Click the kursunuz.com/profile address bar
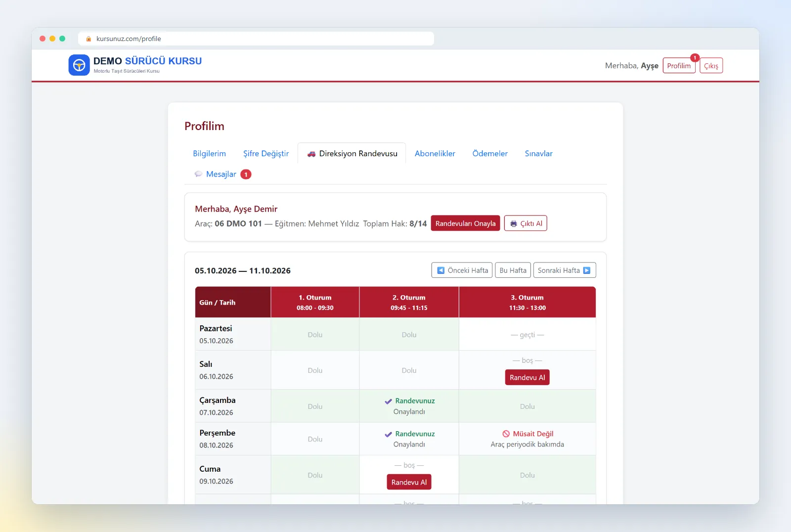Viewport: 791px width, 532px height. 256,39
